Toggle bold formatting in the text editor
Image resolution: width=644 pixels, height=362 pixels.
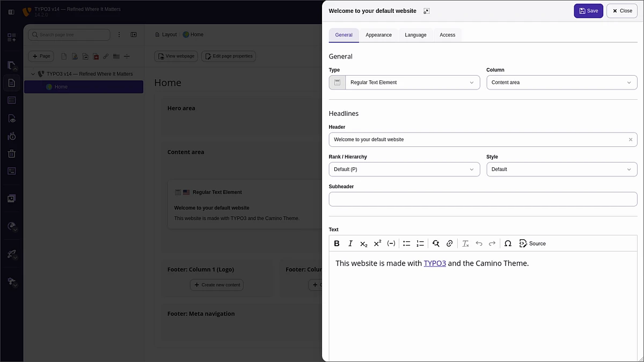pos(337,243)
